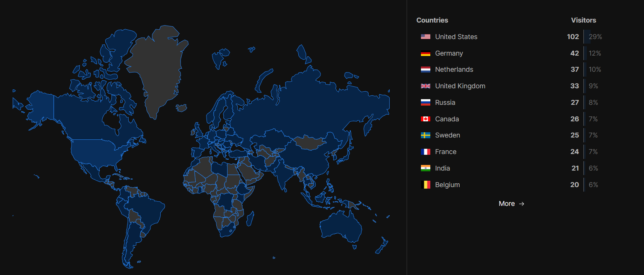Image resolution: width=644 pixels, height=275 pixels.
Task: Select the United Kingdom country name
Action: pyautogui.click(x=460, y=86)
